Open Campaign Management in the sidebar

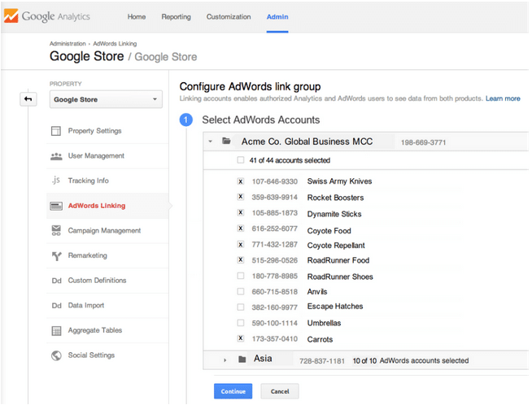pyautogui.click(x=104, y=231)
